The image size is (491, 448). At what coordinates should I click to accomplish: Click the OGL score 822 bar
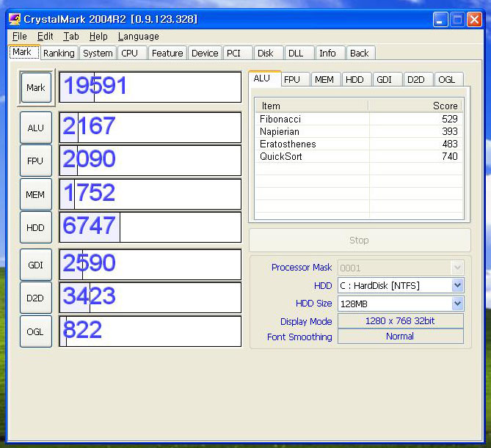pyautogui.click(x=150, y=331)
